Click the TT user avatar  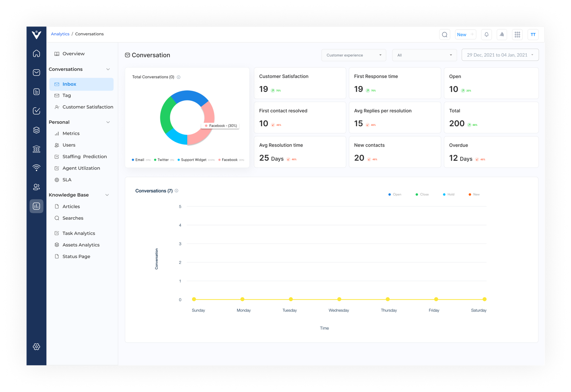533,35
